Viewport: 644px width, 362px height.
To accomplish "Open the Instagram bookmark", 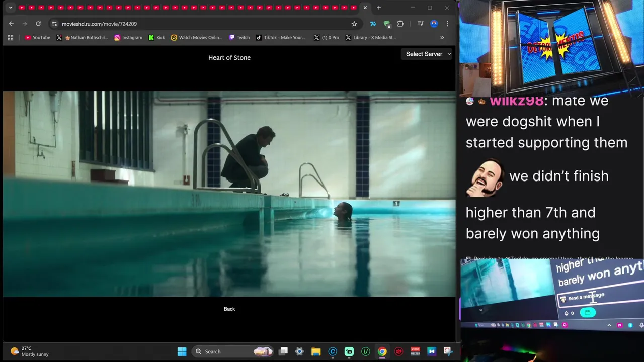I will pyautogui.click(x=128, y=37).
